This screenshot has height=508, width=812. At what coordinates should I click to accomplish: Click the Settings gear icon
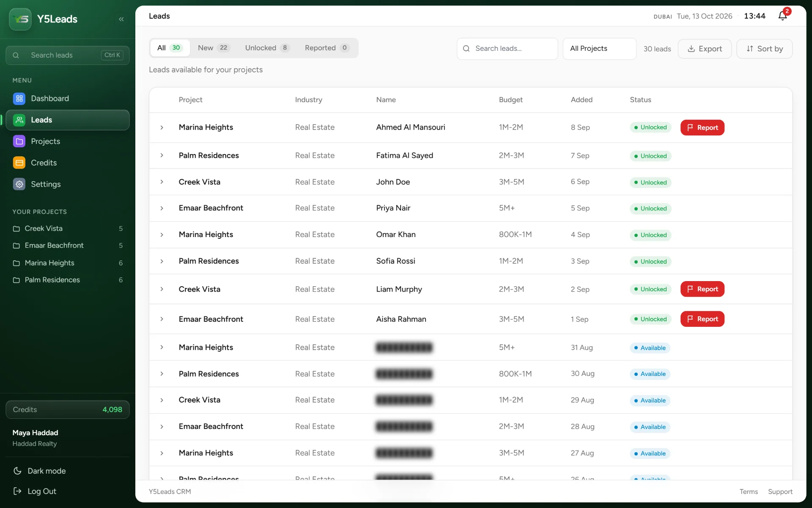pos(19,184)
